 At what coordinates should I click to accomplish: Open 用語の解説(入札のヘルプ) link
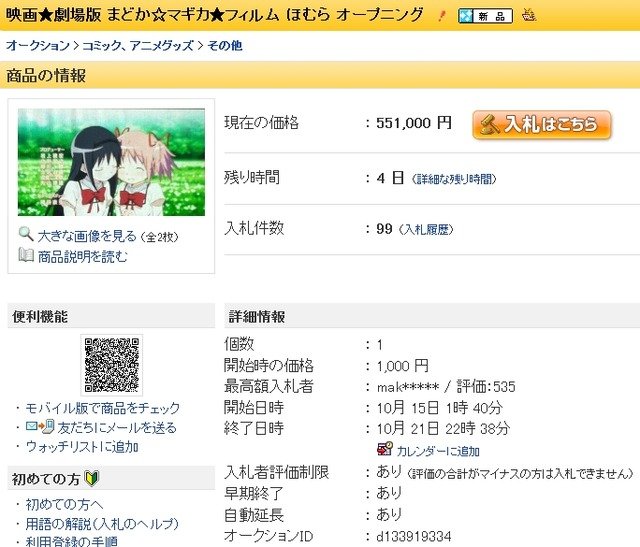[102, 524]
